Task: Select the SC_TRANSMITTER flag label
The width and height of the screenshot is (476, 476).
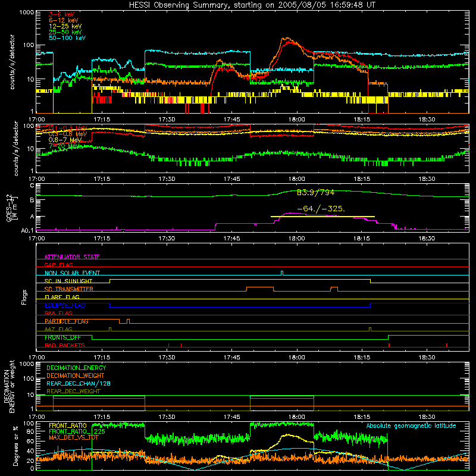Action: 69,289
